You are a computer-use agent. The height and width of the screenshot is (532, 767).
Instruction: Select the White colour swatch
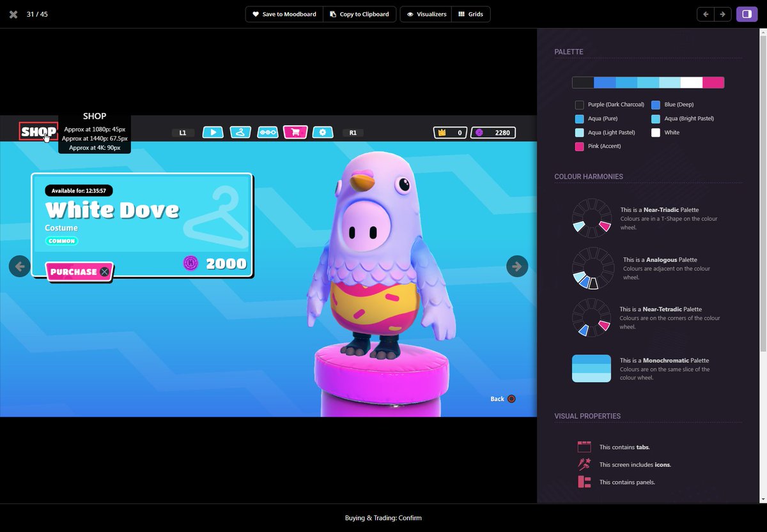click(x=656, y=133)
